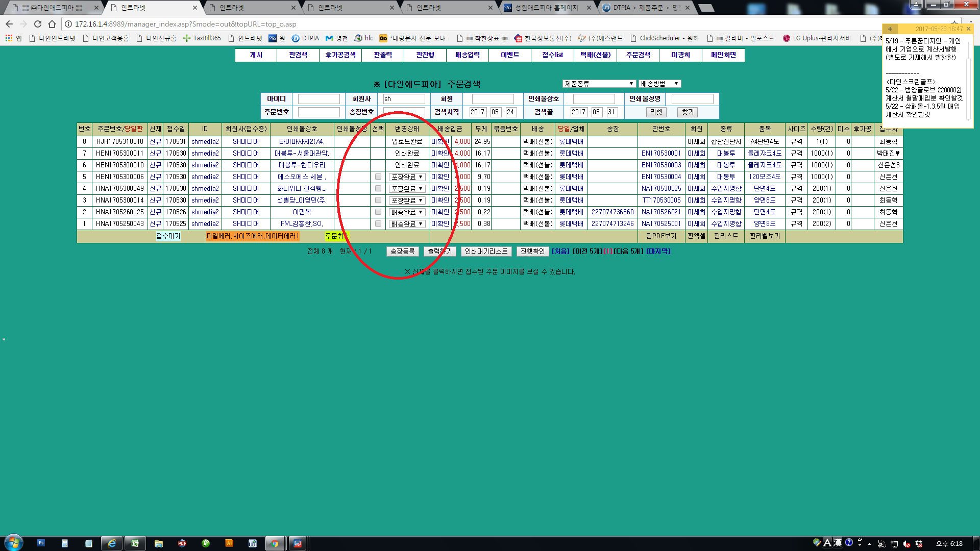Open Illustrator from the taskbar
This screenshot has height=551, width=980.
point(229,543)
